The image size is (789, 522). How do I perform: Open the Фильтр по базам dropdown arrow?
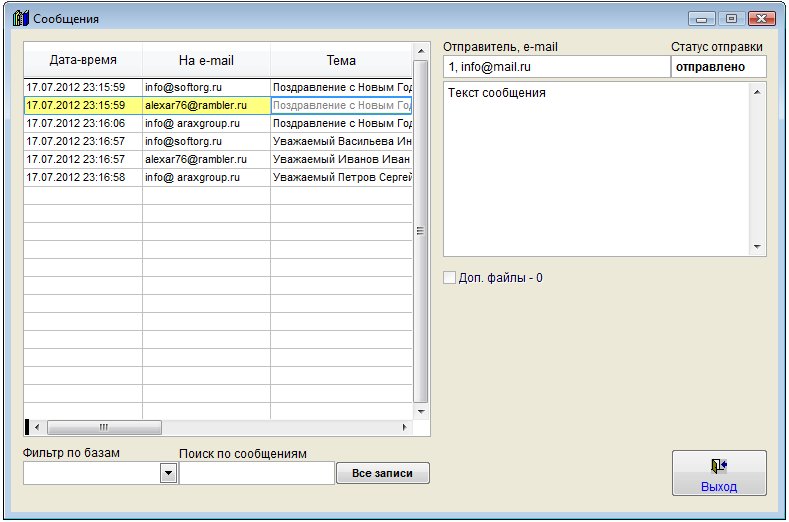coord(169,473)
